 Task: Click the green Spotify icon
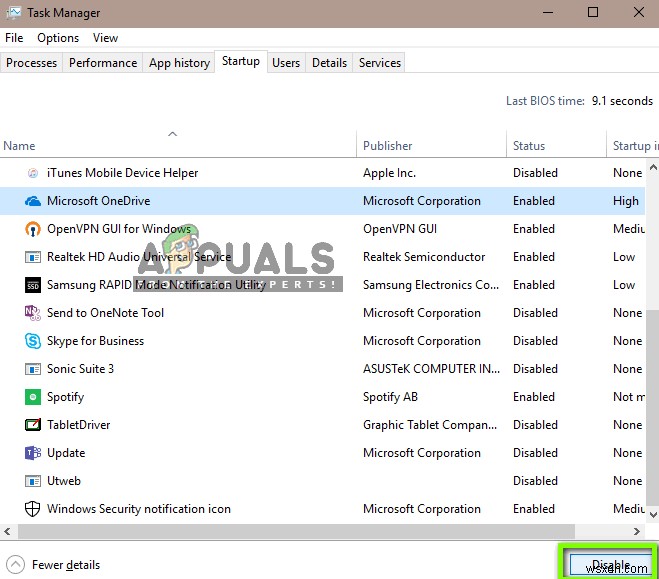point(33,397)
